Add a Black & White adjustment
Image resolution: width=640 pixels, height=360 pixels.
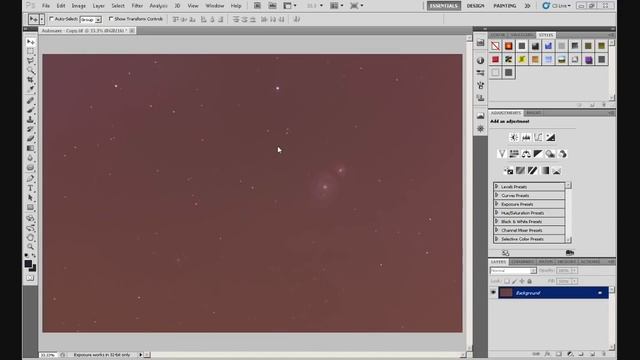[538, 154]
